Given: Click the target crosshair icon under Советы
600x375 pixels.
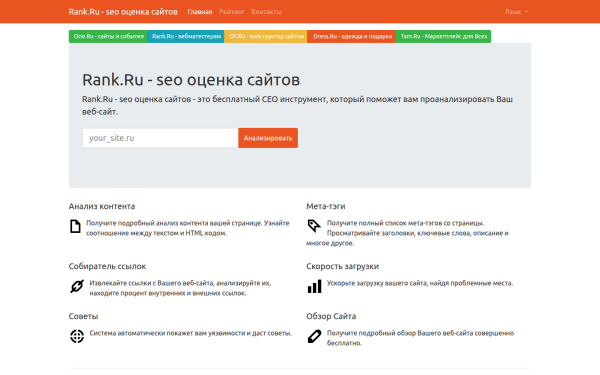Looking at the screenshot, I should tap(77, 336).
